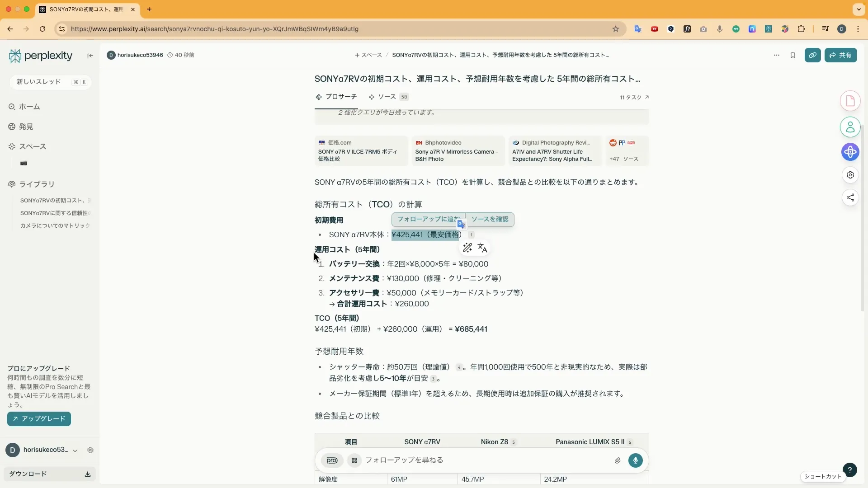Viewport: 868px width, 488px height.
Task: Open the floating settings gear icon
Action: tap(850, 175)
